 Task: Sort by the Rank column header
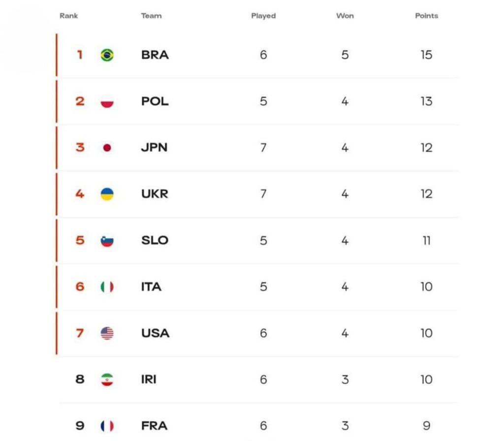coord(68,16)
